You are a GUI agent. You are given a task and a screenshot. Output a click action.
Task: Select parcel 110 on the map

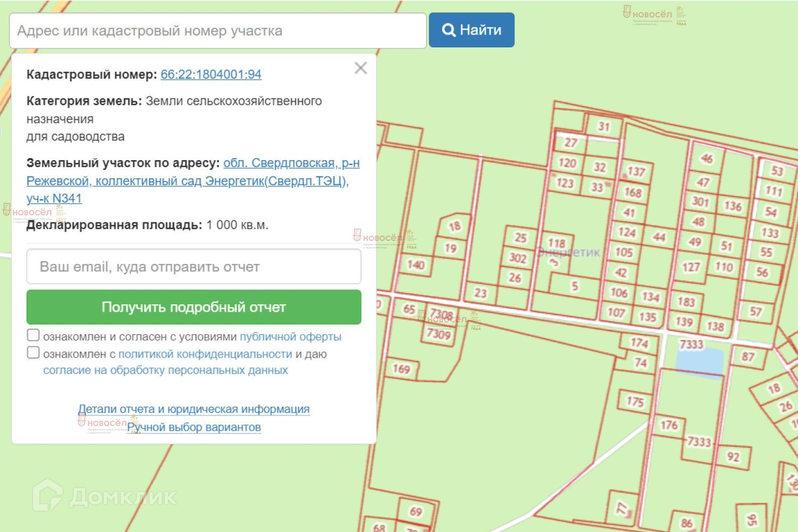(x=724, y=267)
